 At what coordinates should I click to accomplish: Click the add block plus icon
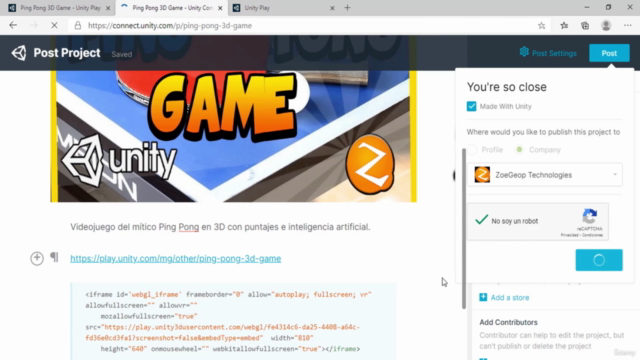pos(37,258)
